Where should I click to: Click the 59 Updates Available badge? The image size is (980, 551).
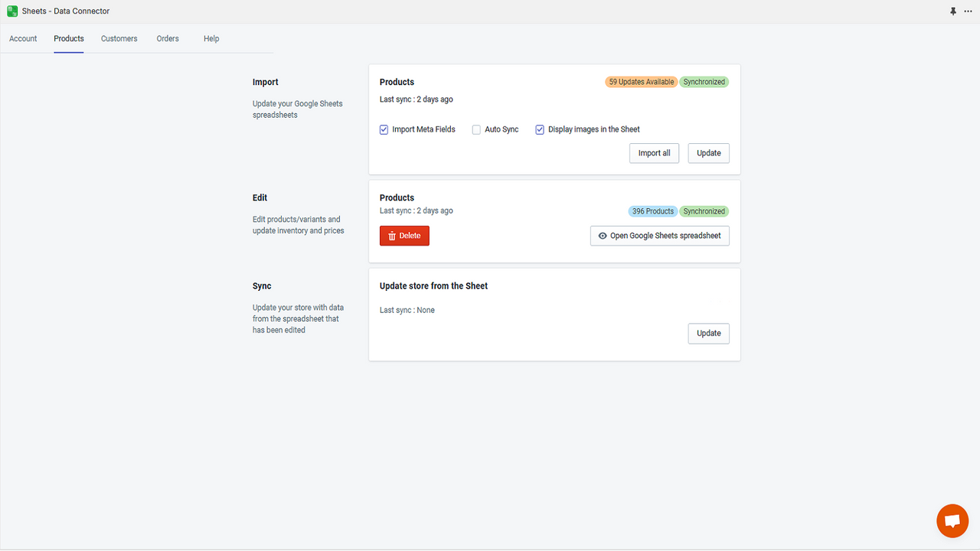coord(642,82)
